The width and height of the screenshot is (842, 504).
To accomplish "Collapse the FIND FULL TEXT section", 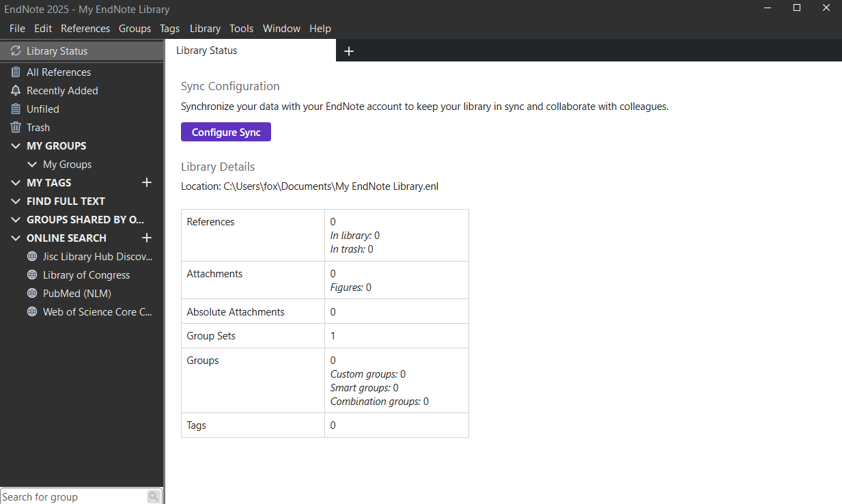I will point(16,201).
